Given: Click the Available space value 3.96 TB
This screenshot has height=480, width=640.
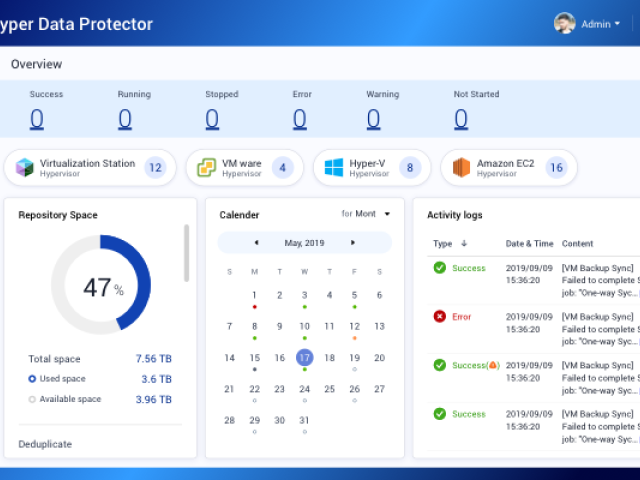Looking at the screenshot, I should tap(153, 399).
